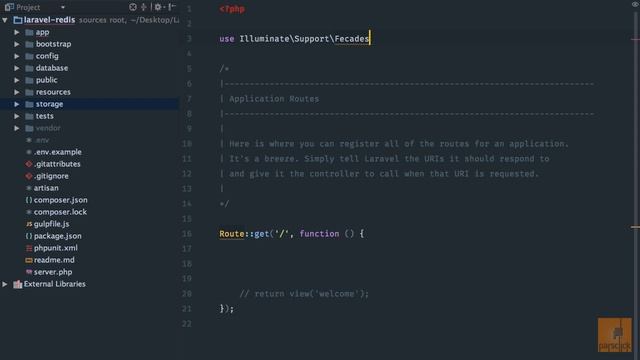Open composer.json by its name
640x360 pixels.
pyautogui.click(x=60, y=200)
